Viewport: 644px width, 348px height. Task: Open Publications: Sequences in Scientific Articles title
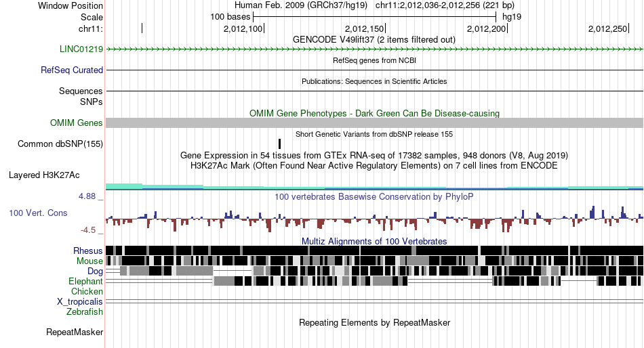pyautogui.click(x=374, y=81)
